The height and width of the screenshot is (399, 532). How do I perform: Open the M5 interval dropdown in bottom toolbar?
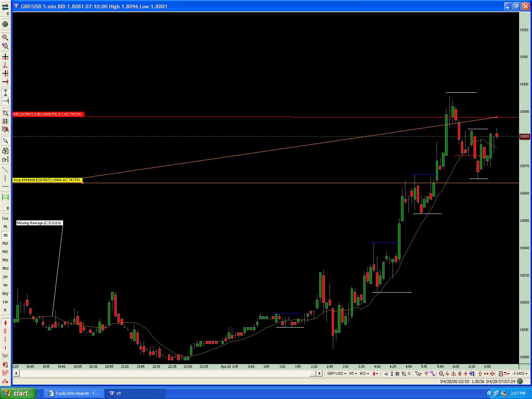[x=353, y=374]
